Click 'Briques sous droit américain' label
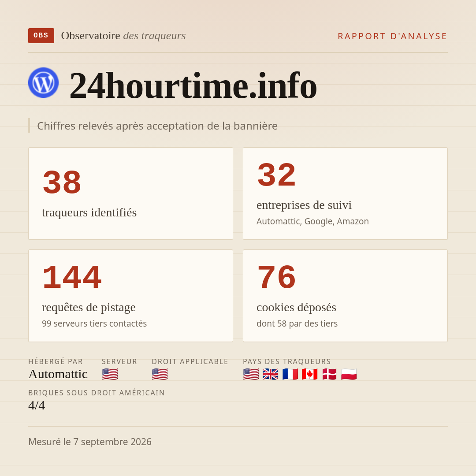 [x=97, y=393]
